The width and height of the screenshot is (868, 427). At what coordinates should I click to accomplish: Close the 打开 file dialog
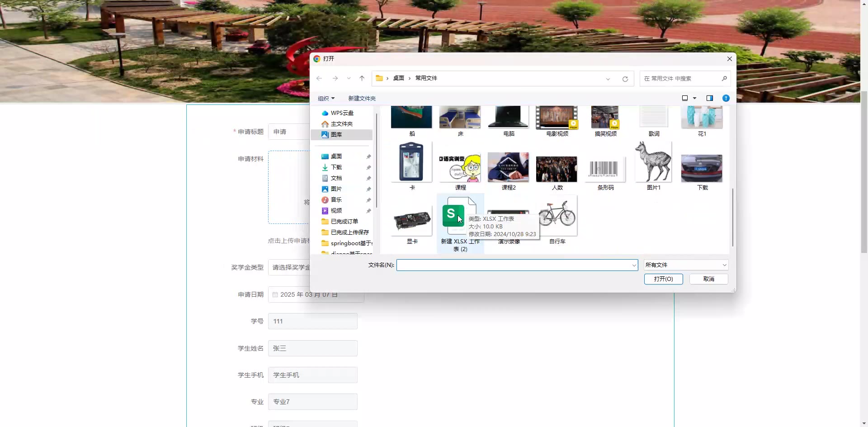pos(729,59)
